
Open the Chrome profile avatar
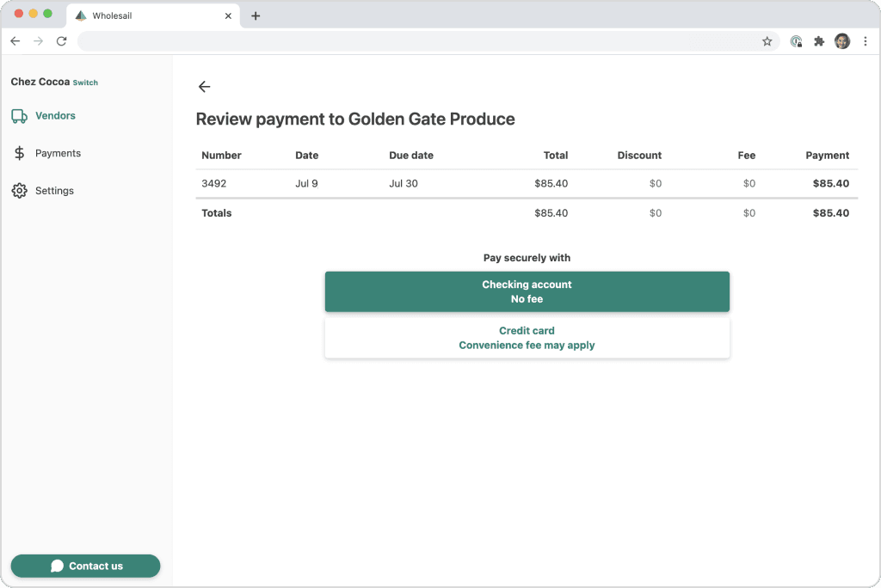tap(842, 41)
